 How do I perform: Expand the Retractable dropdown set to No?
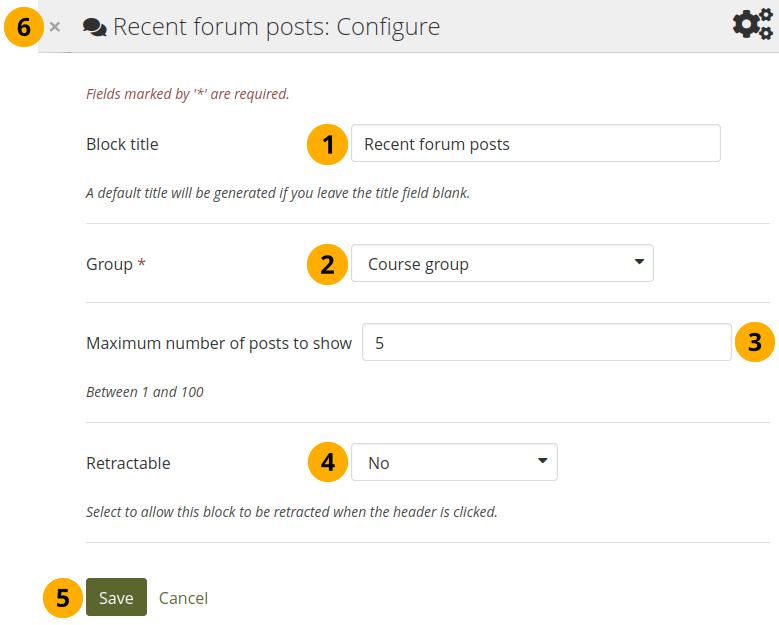click(453, 463)
